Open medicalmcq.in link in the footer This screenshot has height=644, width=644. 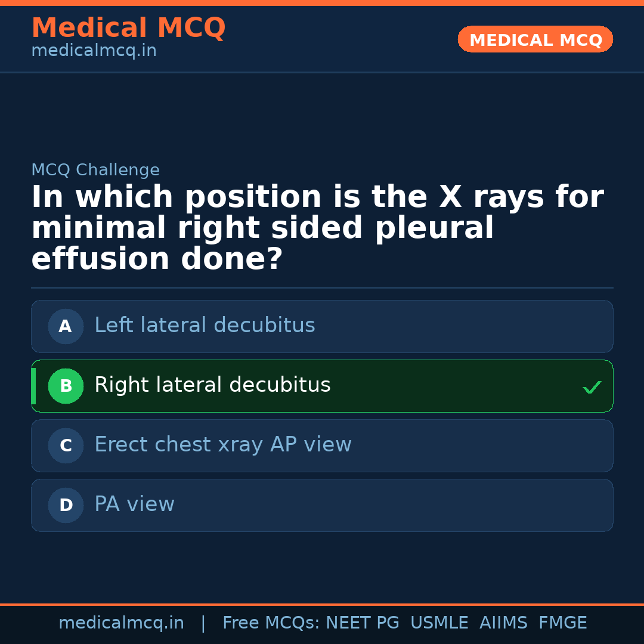[x=121, y=623]
